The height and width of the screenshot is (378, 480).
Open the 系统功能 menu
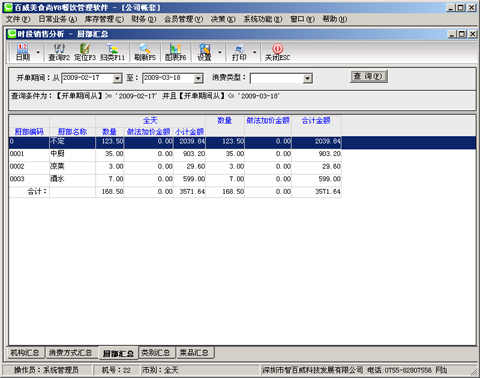(263, 19)
